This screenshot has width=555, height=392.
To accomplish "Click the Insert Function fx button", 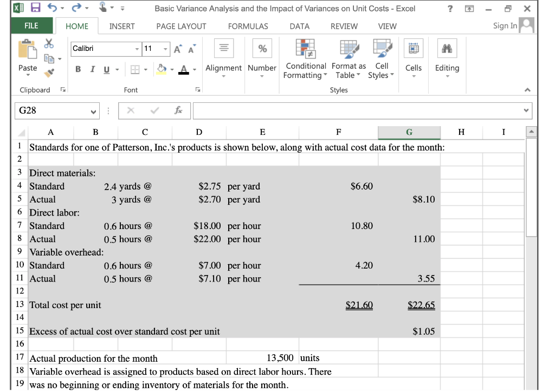I will [179, 111].
